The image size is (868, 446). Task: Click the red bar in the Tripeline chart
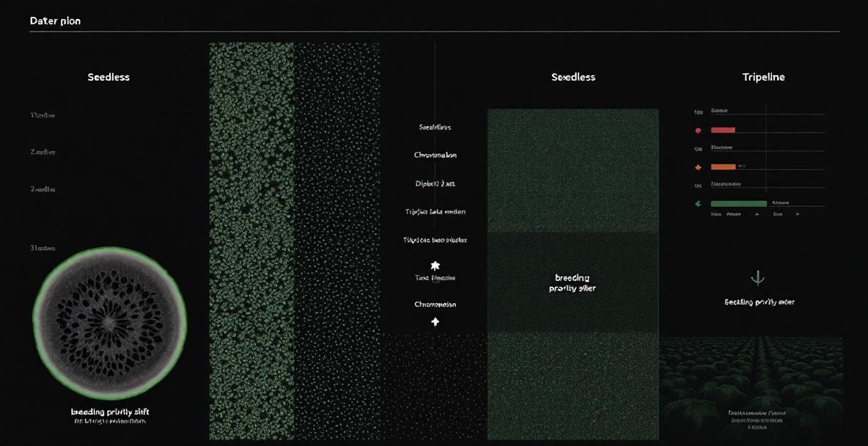pos(723,130)
